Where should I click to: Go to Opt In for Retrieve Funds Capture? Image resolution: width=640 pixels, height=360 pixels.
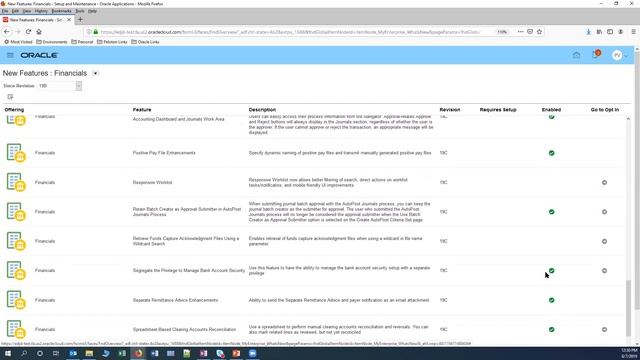[604, 241]
